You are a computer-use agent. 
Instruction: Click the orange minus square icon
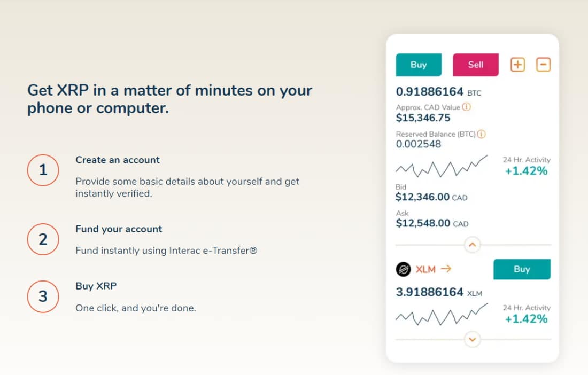544,65
